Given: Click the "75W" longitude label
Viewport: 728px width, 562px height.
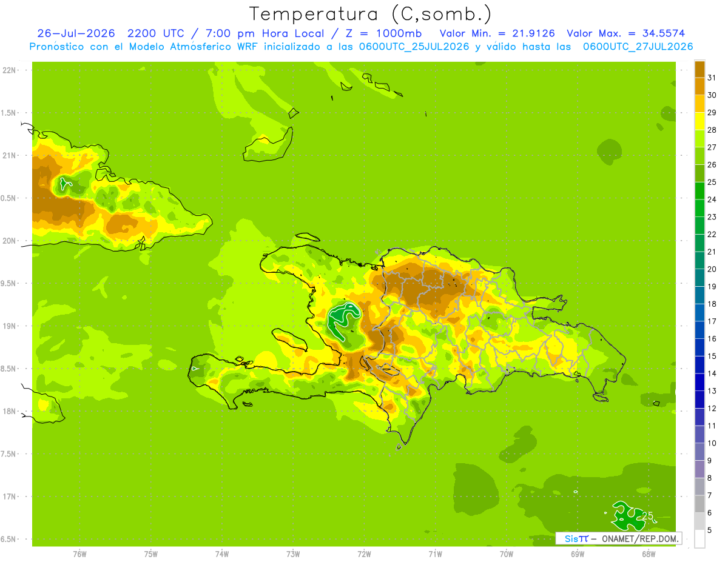Looking at the screenshot, I should point(151,554).
